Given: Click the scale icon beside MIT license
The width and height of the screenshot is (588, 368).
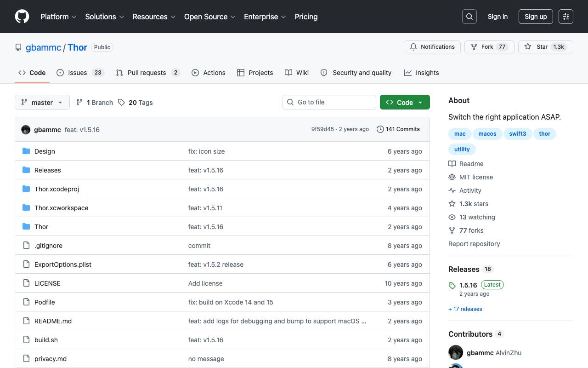Looking at the screenshot, I should [x=452, y=177].
